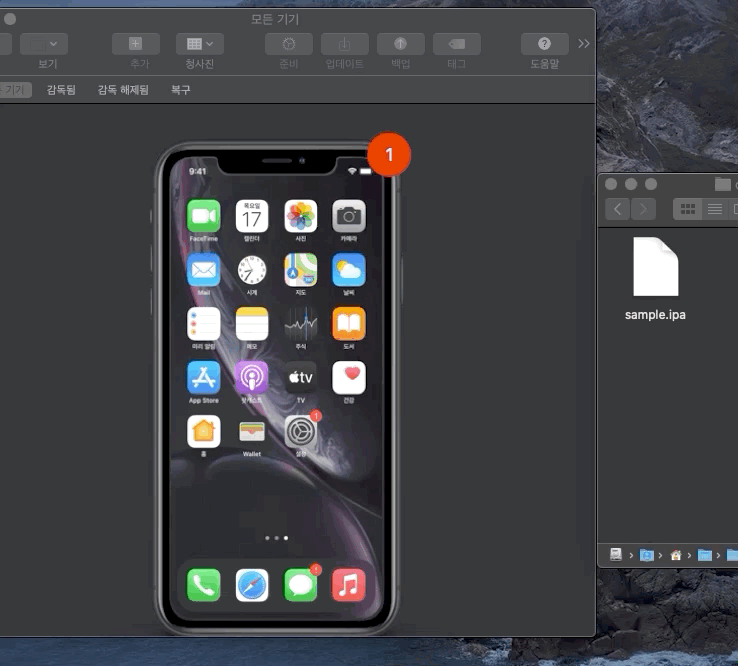Open the 청사진 blueprint dropdown

(200, 44)
